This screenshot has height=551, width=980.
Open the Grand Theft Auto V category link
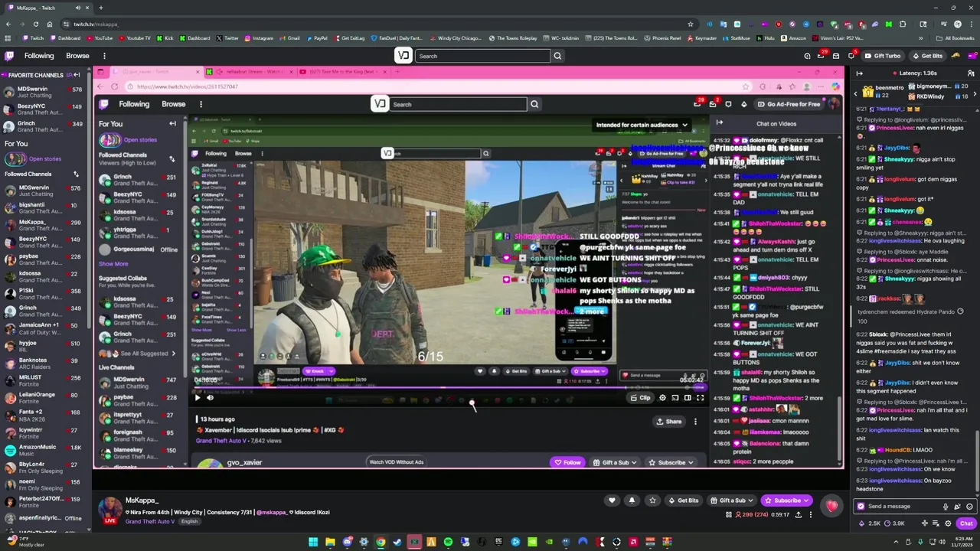tap(150, 521)
